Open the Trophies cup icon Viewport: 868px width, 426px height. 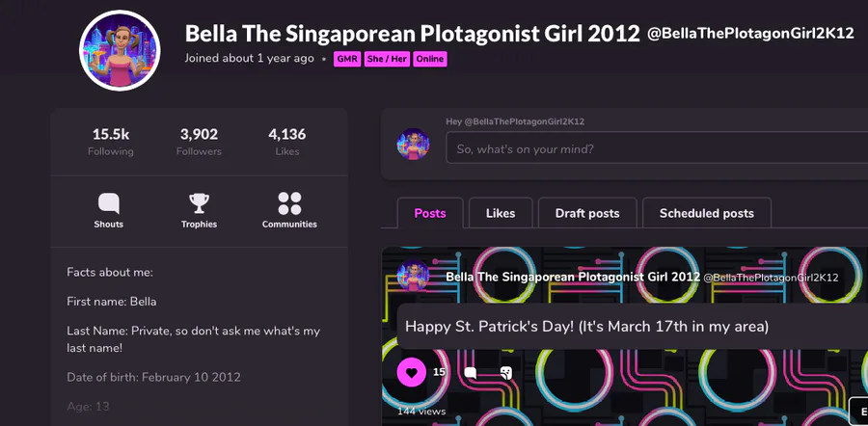[x=199, y=203]
